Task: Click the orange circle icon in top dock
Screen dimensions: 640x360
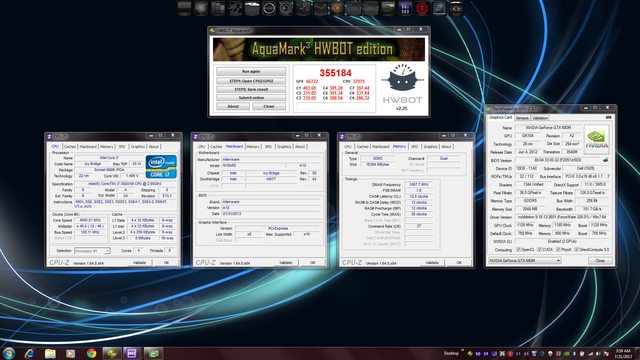Action: click(x=337, y=8)
